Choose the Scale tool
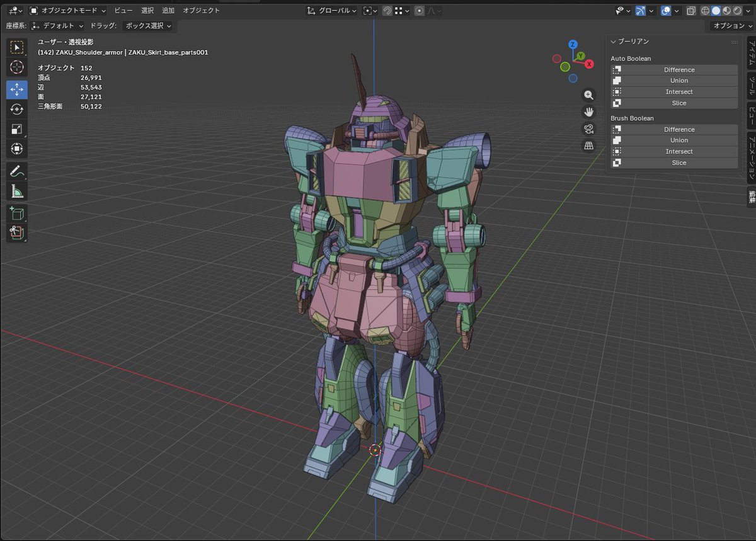 pos(17,129)
